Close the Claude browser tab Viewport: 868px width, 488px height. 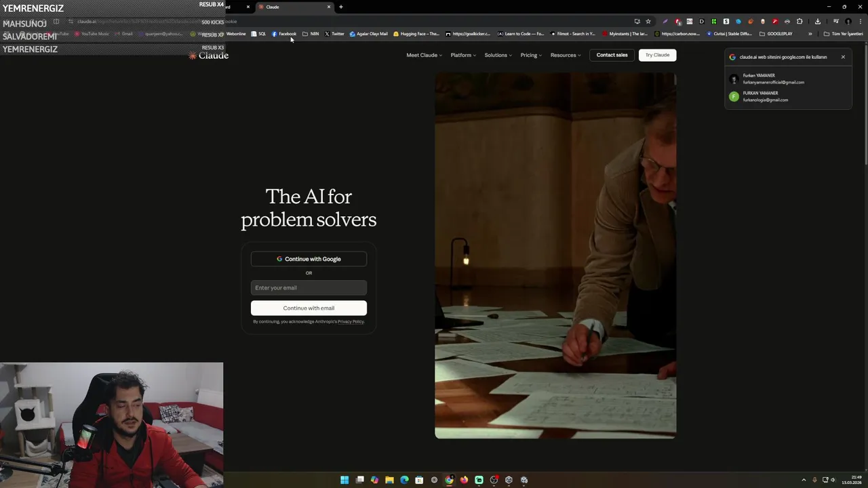pos(329,7)
